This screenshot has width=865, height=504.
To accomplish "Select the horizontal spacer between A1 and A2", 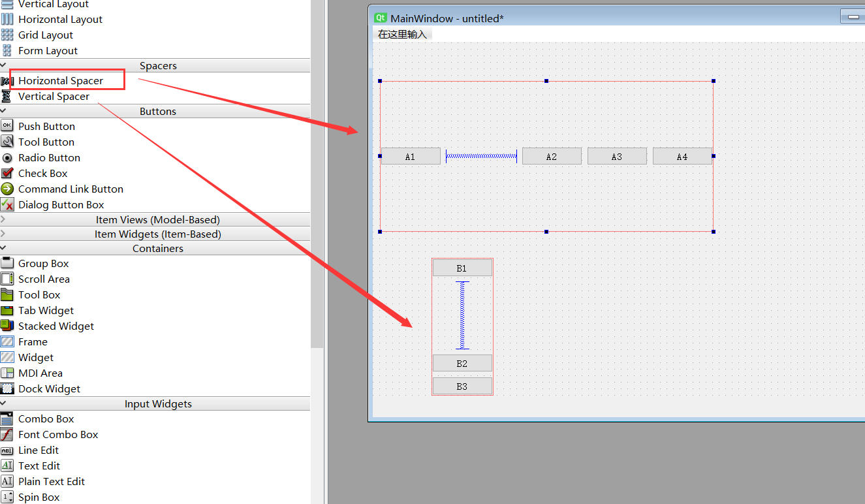I will tap(481, 156).
